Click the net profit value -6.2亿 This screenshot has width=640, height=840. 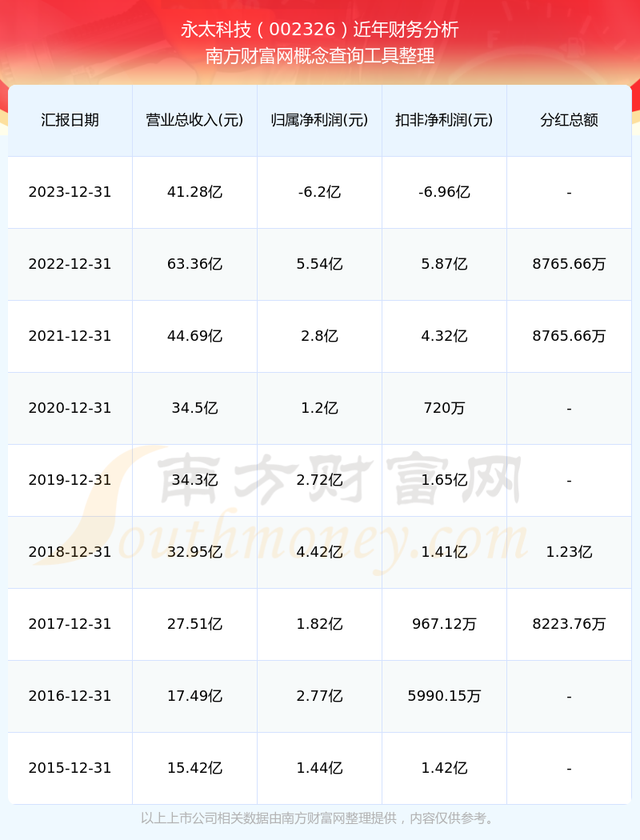(320, 192)
